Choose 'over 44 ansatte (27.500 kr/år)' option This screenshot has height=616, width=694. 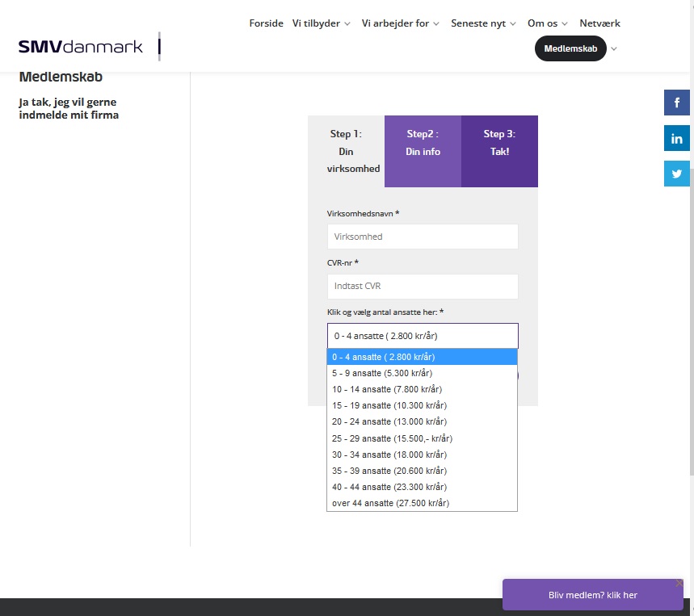(x=422, y=503)
